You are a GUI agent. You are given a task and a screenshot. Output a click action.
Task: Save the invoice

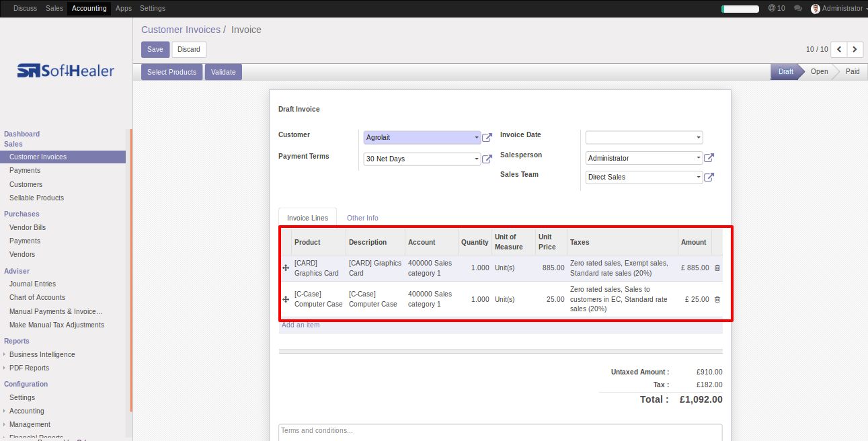click(x=155, y=49)
